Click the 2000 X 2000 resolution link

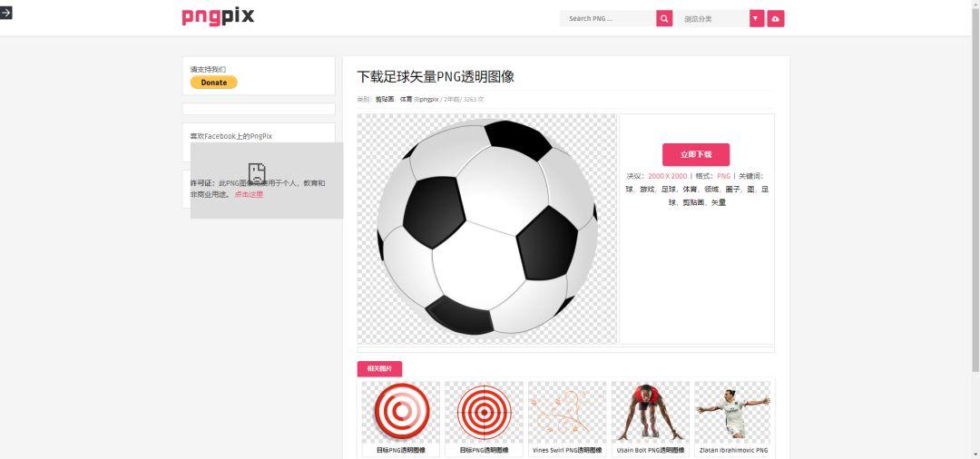tap(667, 176)
